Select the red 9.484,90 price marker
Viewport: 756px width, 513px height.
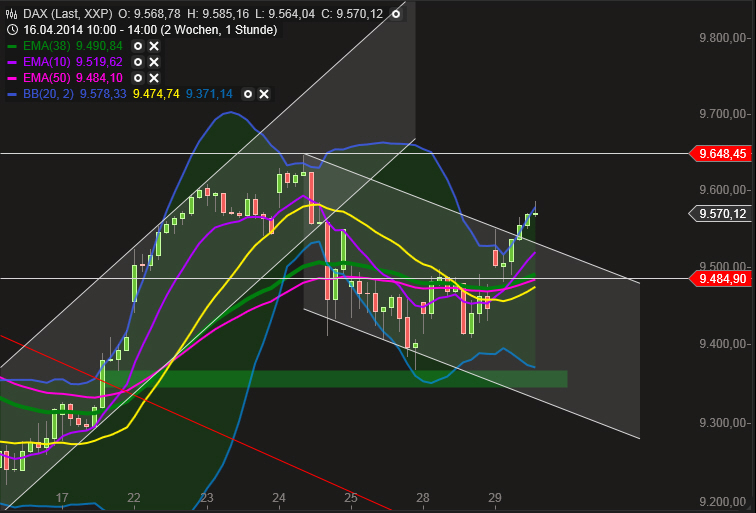[x=721, y=279]
